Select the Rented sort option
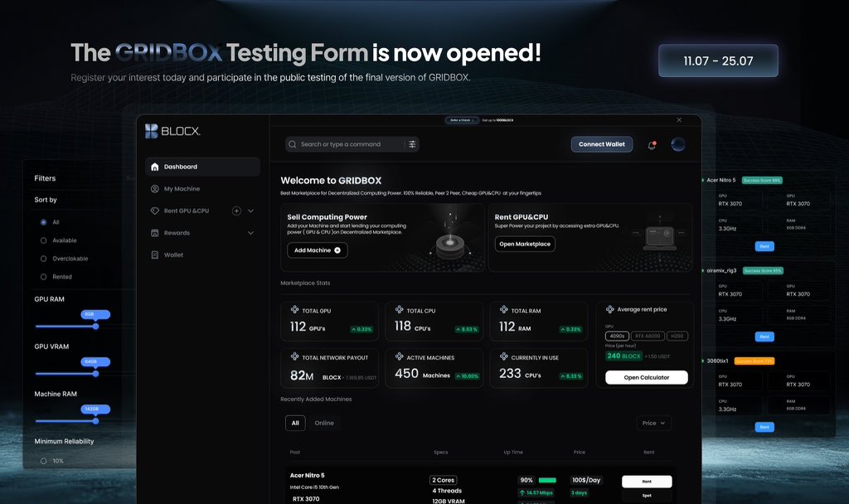 (x=43, y=277)
